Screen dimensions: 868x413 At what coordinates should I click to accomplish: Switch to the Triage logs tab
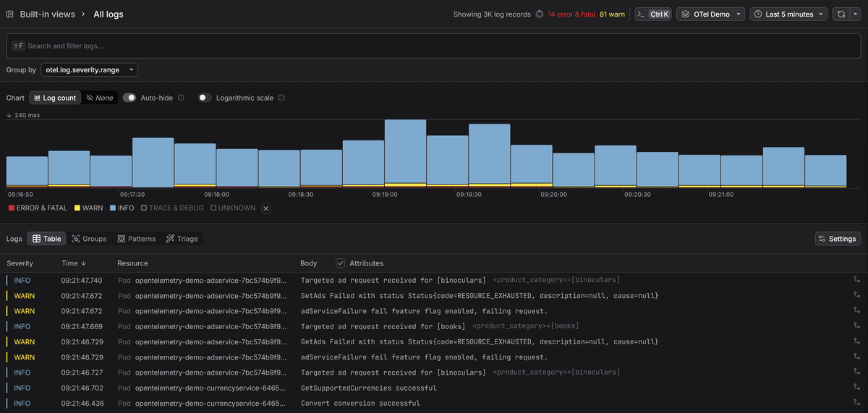181,239
